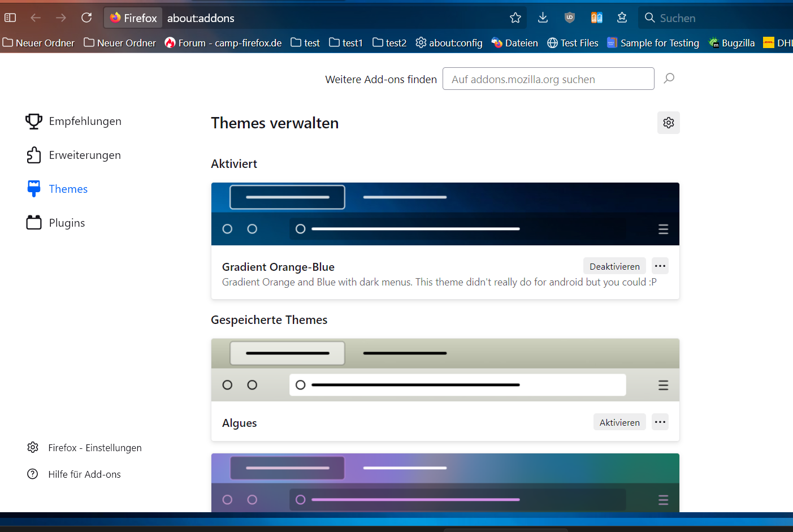Switch to the Empfehlungen section
Viewport: 793px width, 532px height.
[85, 122]
